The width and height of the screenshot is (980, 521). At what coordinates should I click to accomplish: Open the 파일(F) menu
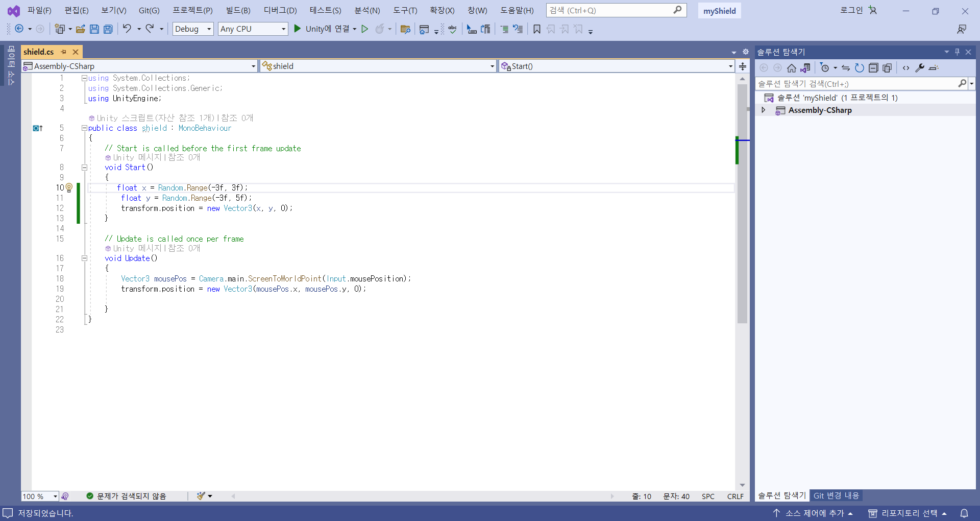39,10
